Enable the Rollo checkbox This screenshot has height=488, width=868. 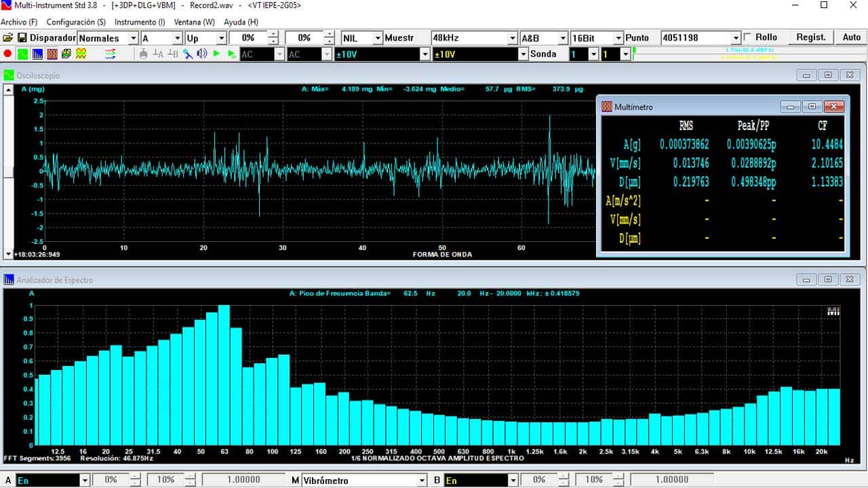[748, 37]
